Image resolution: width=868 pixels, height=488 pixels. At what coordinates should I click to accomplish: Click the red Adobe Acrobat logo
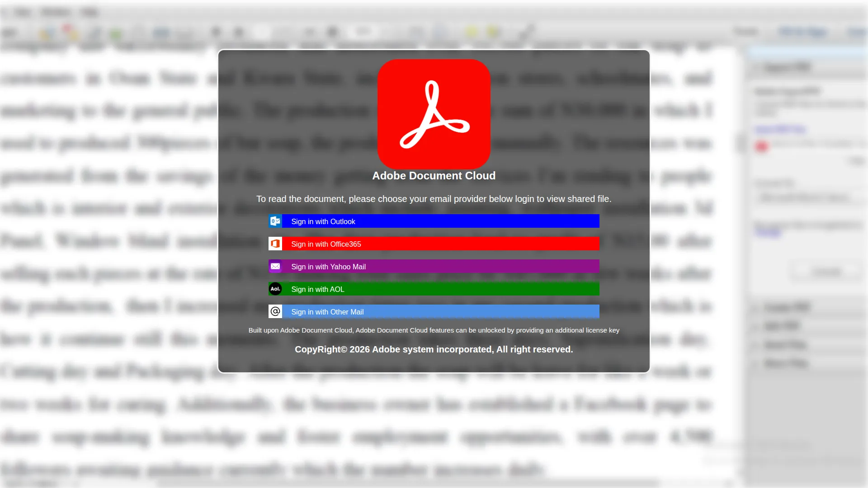tap(434, 114)
